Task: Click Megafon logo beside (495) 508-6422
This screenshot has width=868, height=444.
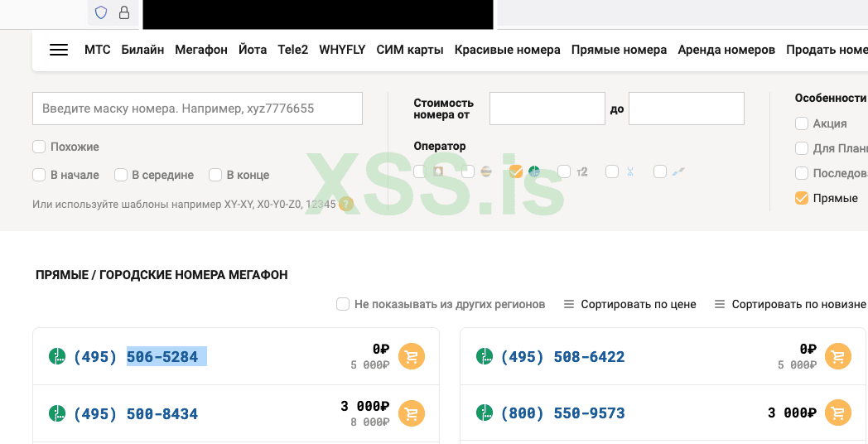Action: 485,356
